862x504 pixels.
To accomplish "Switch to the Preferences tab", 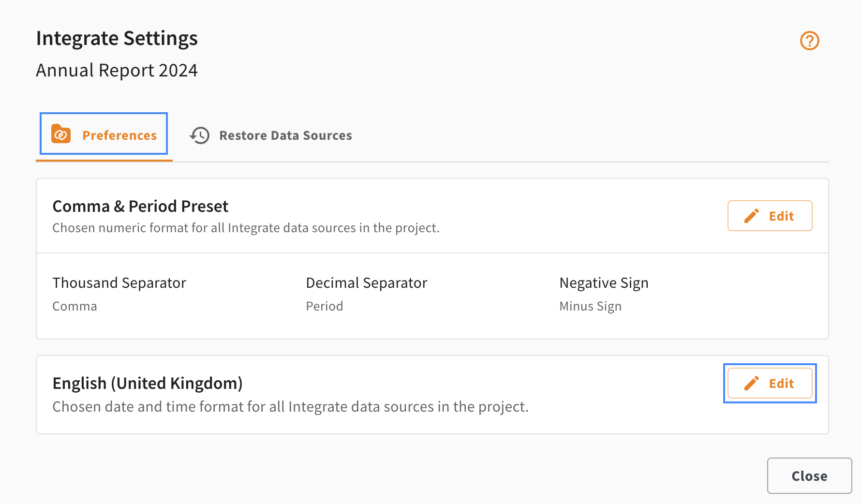I will pyautogui.click(x=104, y=134).
